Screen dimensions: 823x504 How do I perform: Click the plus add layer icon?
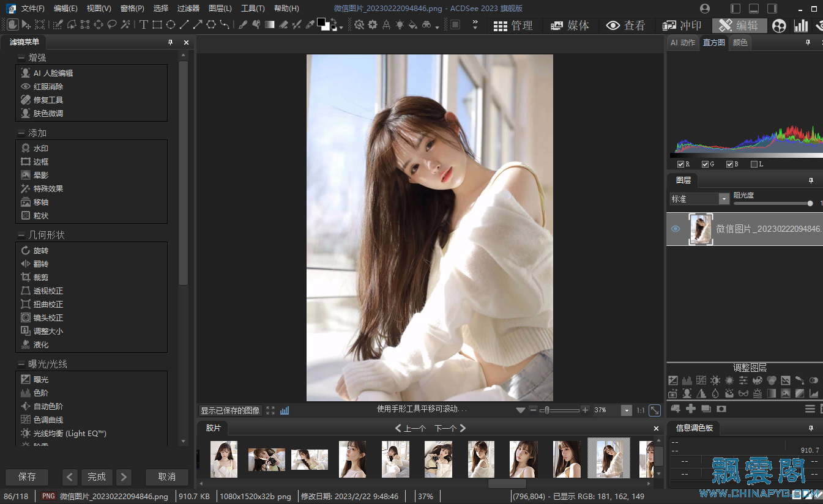coord(691,409)
